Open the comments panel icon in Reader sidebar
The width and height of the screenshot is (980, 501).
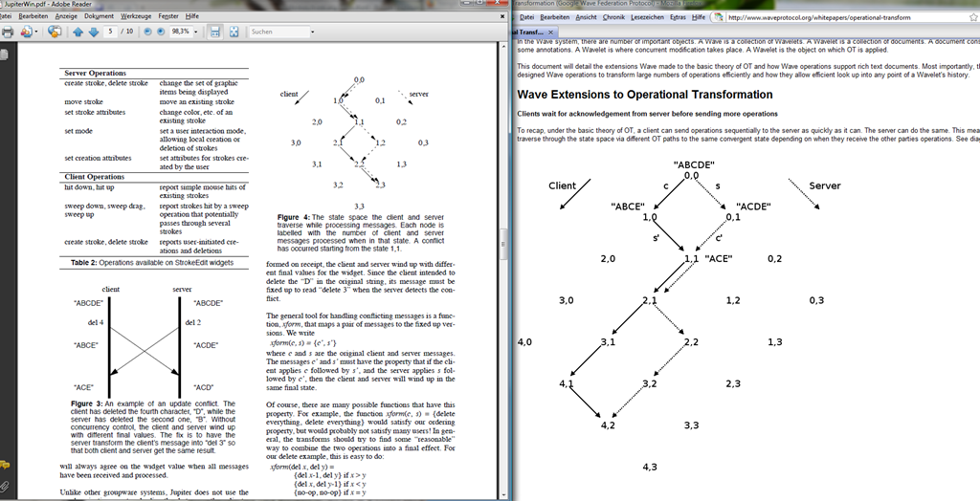click(5, 465)
